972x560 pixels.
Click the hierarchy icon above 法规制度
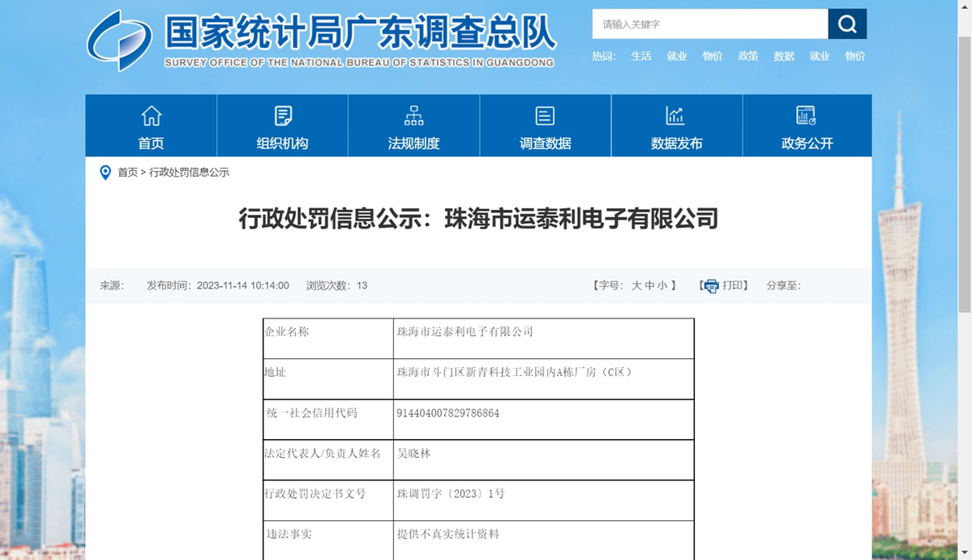click(x=414, y=116)
